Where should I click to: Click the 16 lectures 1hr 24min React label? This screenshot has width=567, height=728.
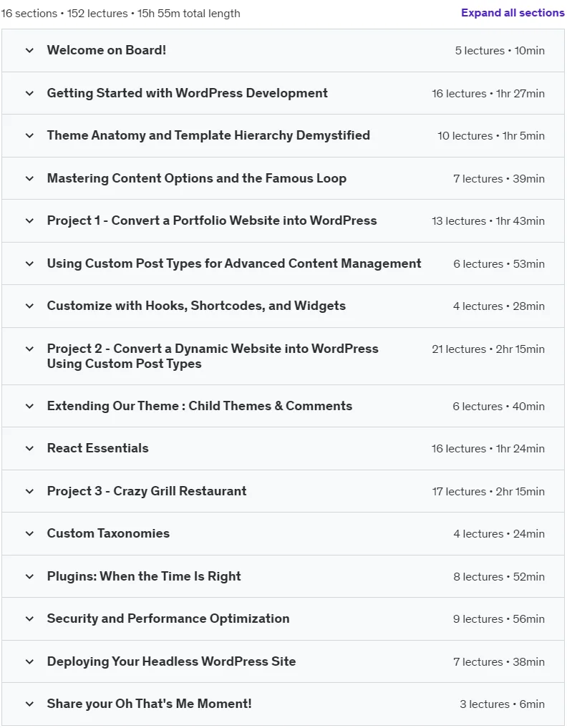[x=488, y=449]
